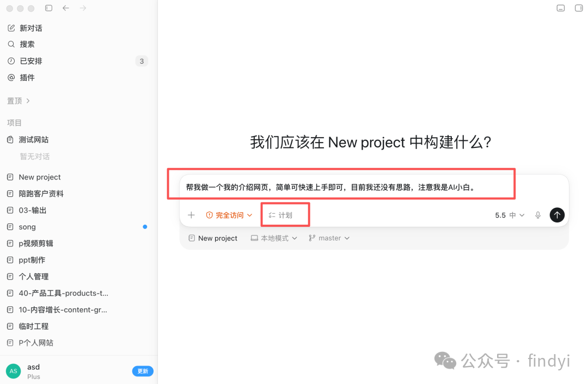Click the 项目 section heading
This screenshot has height=384, width=588.
[x=14, y=123]
